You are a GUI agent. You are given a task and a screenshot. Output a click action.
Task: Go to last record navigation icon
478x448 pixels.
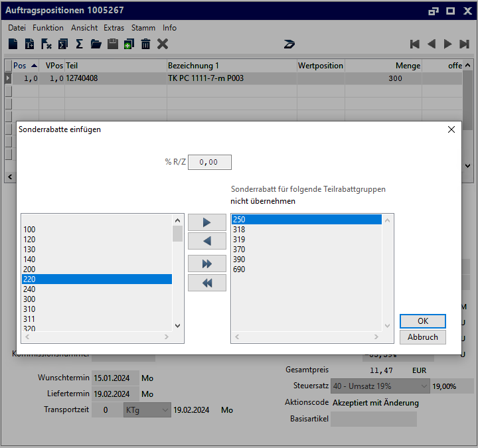(464, 44)
